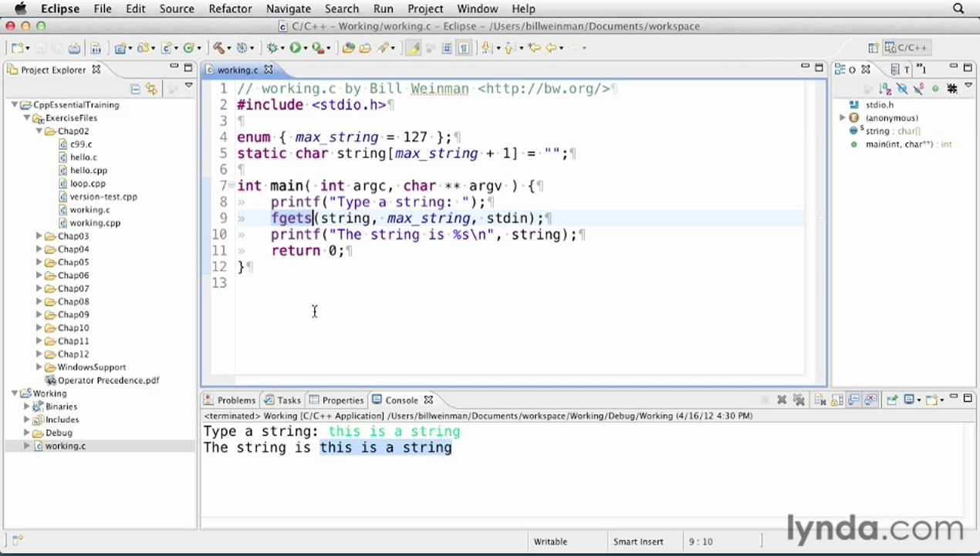Collapse the main function fold marker

(x=231, y=185)
